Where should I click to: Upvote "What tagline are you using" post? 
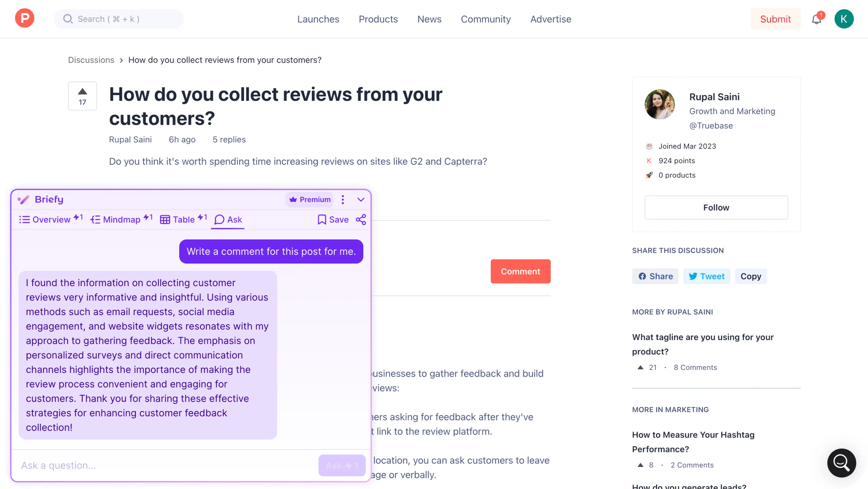point(640,367)
